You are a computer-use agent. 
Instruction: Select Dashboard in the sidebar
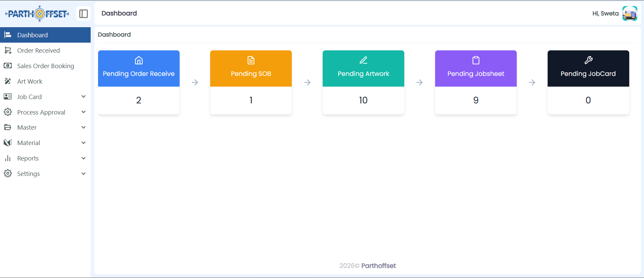[x=32, y=35]
